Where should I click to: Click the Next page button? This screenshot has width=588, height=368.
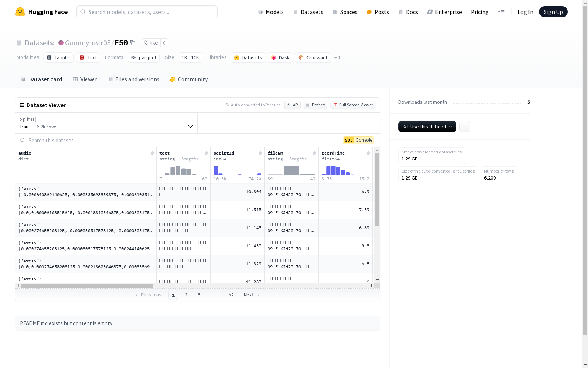pyautogui.click(x=252, y=295)
